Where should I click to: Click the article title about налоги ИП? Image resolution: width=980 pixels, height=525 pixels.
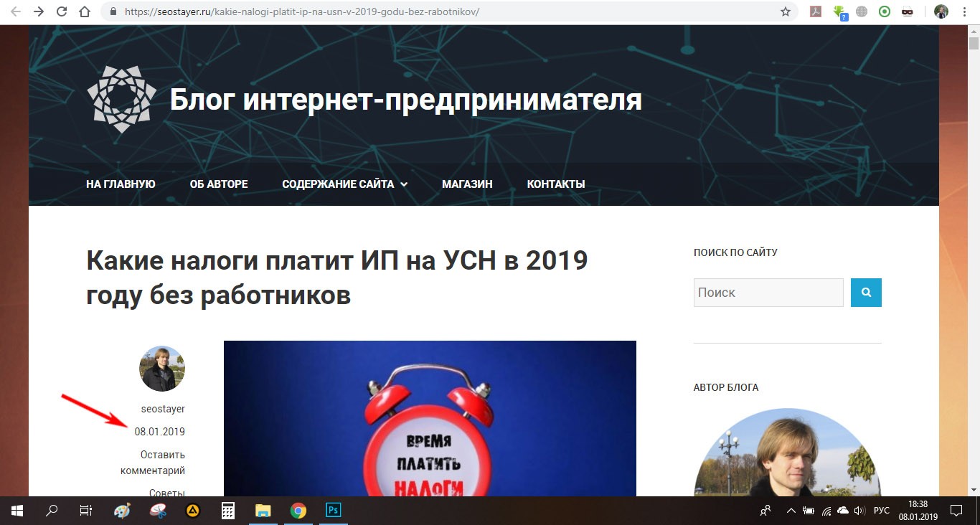click(337, 278)
